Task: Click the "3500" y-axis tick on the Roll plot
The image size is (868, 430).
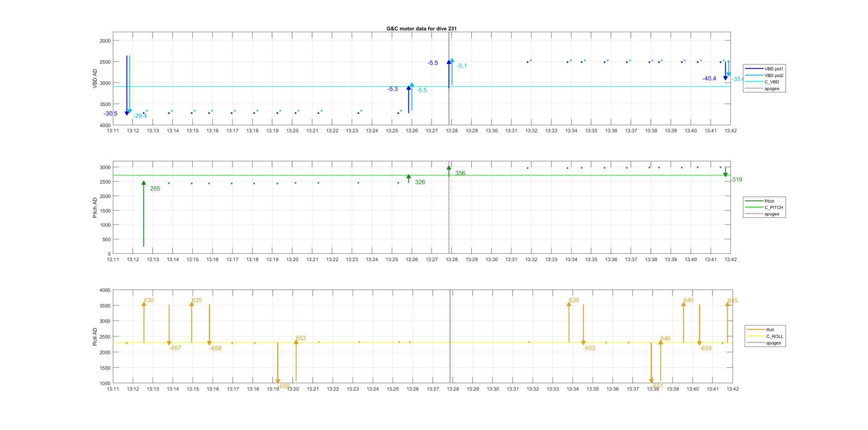Action: (x=105, y=306)
